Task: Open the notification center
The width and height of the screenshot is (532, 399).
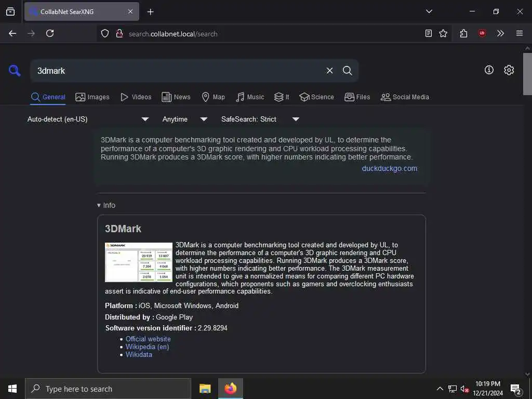Action: [x=515, y=389]
